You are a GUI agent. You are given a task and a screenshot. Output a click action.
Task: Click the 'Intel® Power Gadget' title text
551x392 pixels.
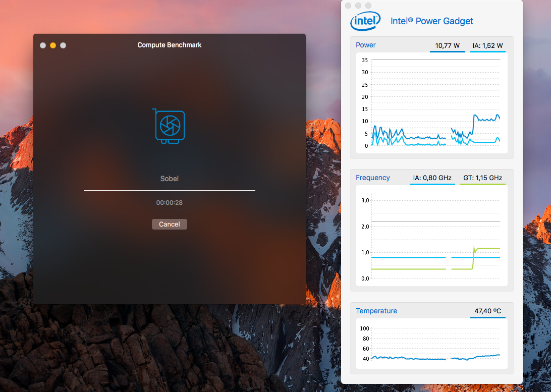click(432, 21)
